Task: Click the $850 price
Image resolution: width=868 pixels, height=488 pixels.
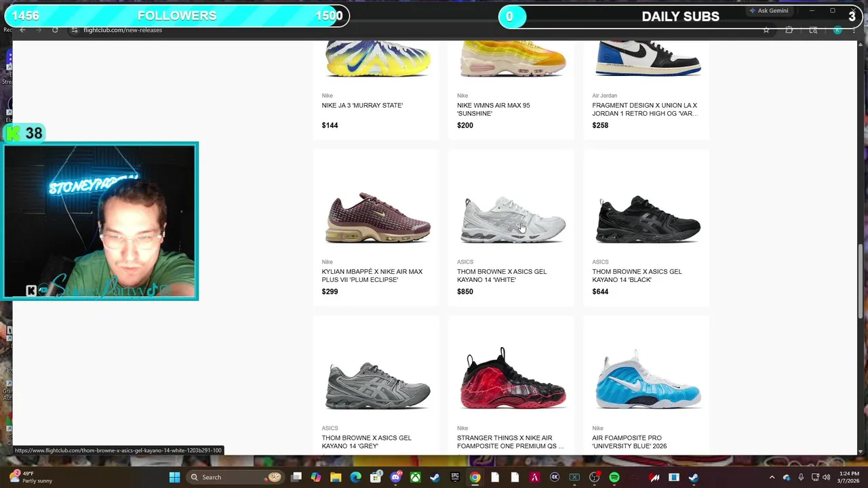Action: click(465, 291)
